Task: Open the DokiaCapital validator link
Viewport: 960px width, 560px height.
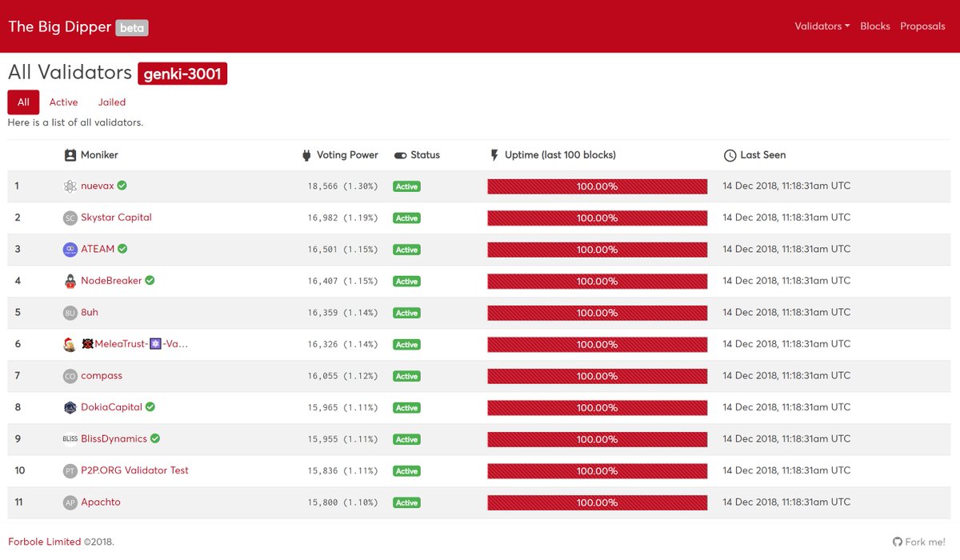Action: click(x=111, y=407)
